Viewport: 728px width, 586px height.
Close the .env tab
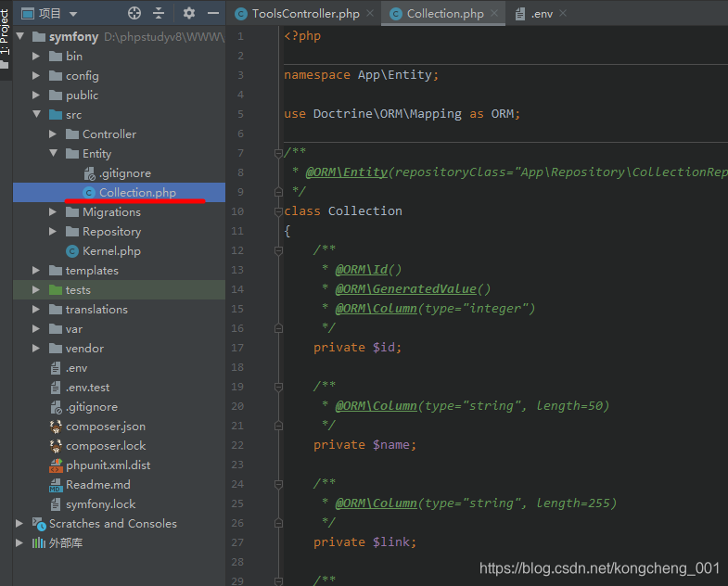pyautogui.click(x=563, y=14)
